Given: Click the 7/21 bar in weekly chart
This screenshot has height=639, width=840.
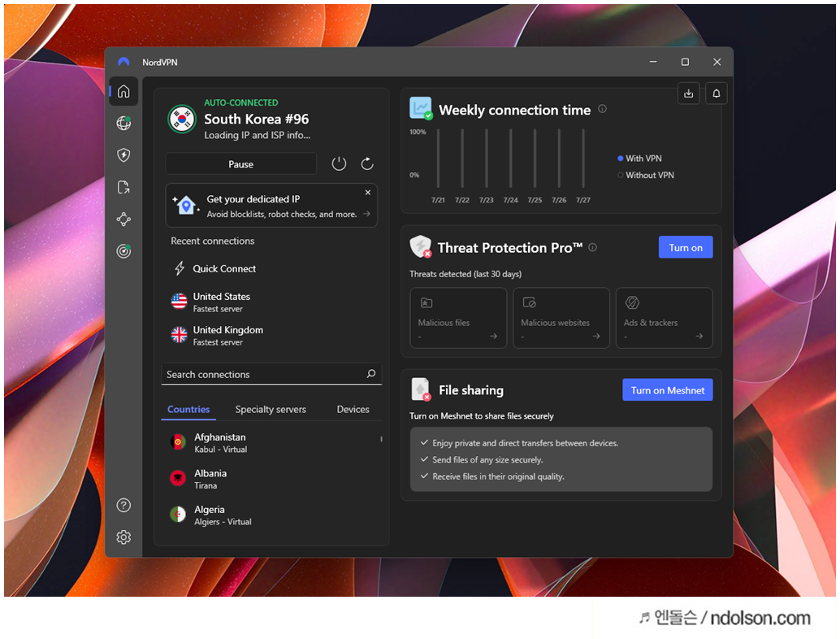Looking at the screenshot, I should (438, 159).
